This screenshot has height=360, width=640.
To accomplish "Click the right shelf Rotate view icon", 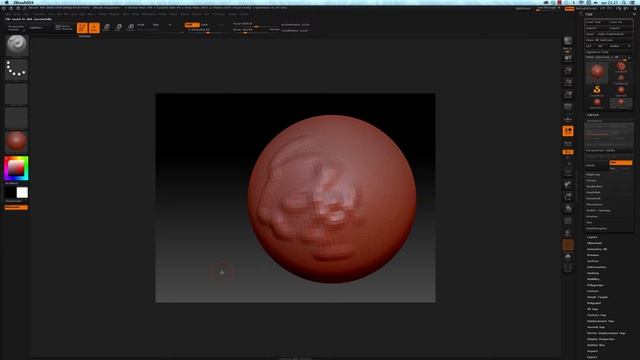I will click(568, 209).
